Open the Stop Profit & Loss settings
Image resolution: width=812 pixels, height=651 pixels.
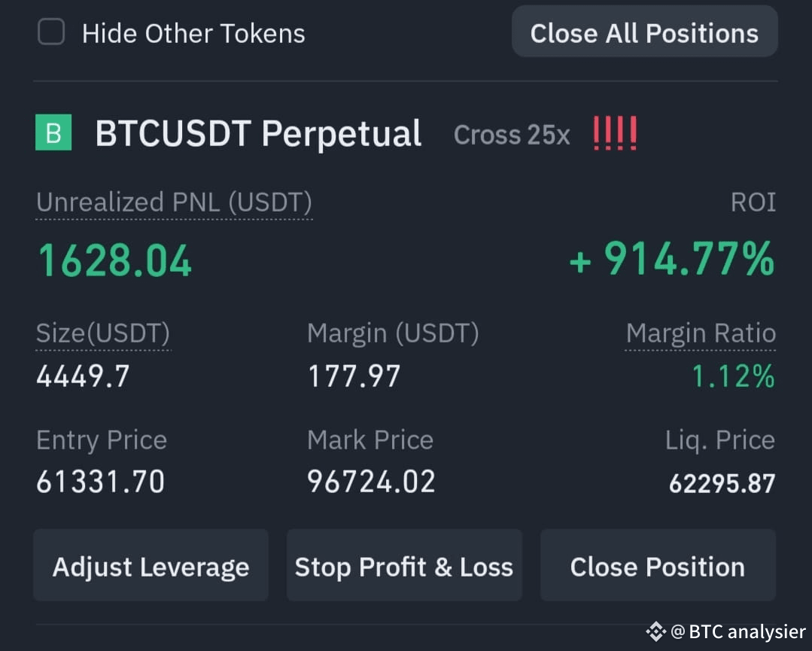pos(404,564)
